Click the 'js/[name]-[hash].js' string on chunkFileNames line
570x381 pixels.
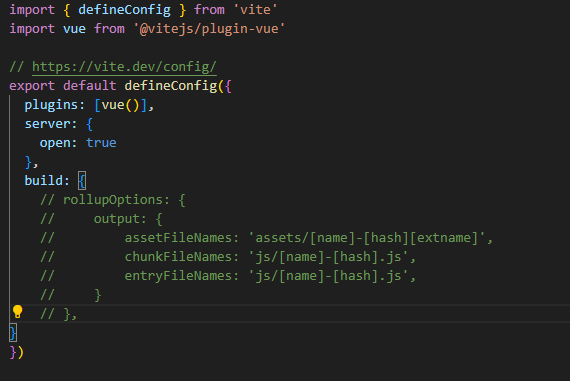[x=328, y=257]
